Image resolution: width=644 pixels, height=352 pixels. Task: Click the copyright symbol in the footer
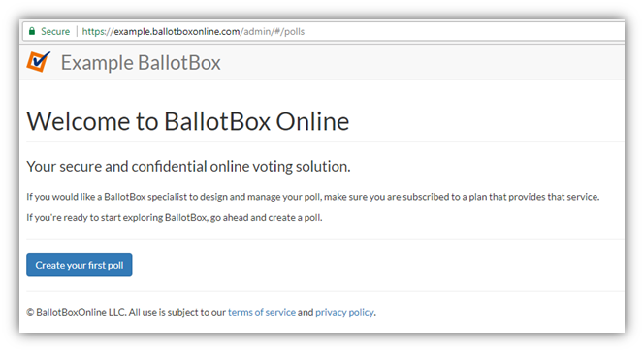point(30,312)
